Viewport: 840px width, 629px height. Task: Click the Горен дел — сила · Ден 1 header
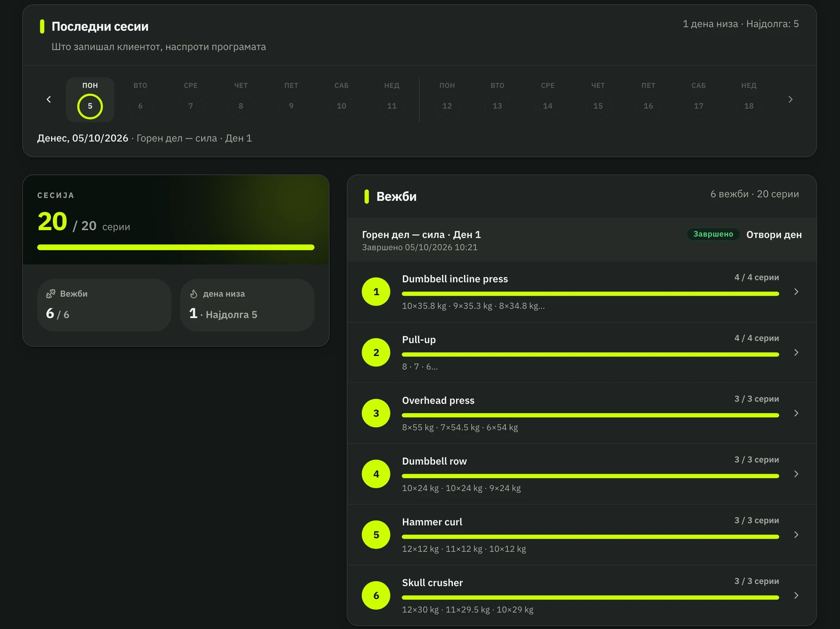point(421,235)
